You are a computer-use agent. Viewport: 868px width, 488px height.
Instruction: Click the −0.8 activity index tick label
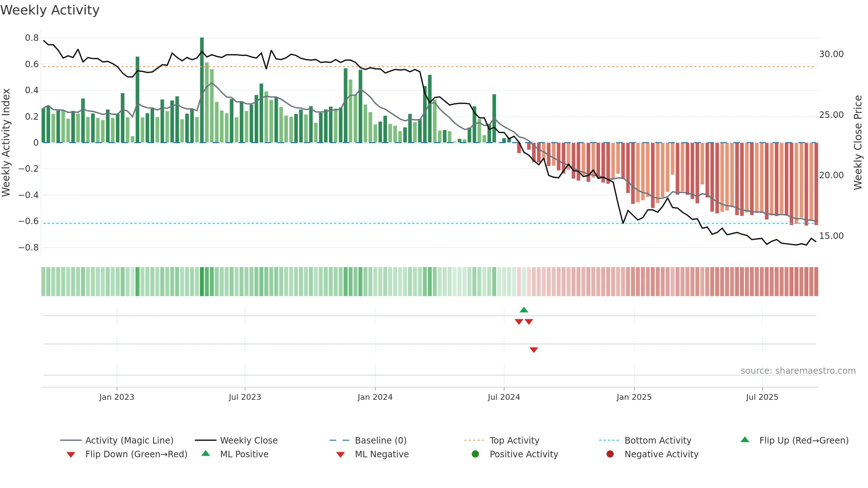[x=29, y=248]
